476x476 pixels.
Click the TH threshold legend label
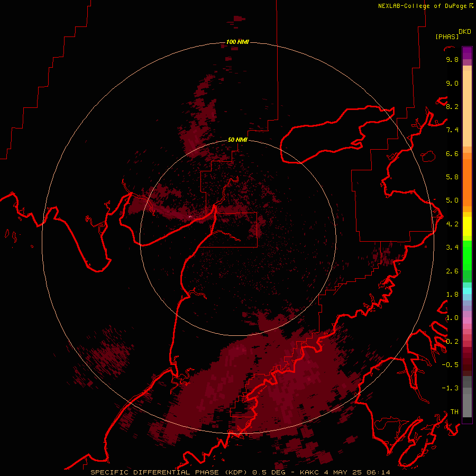[x=454, y=412]
